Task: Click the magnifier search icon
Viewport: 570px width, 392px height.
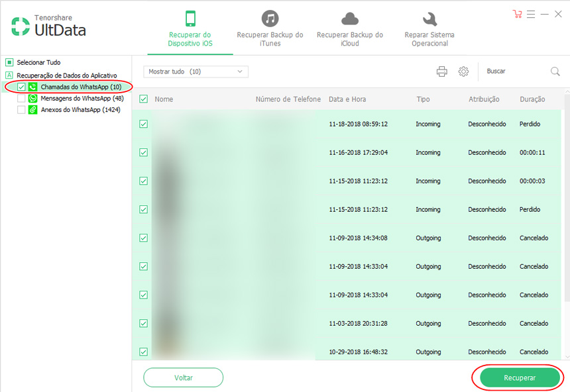Action: (x=555, y=72)
